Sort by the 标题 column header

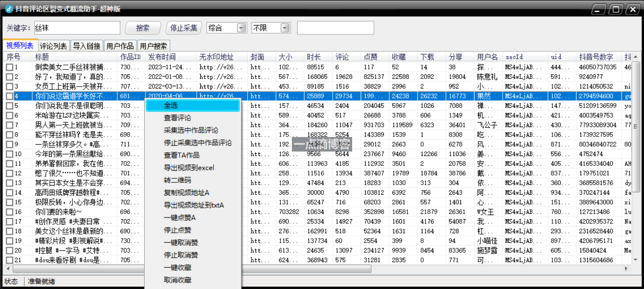click(x=76, y=57)
